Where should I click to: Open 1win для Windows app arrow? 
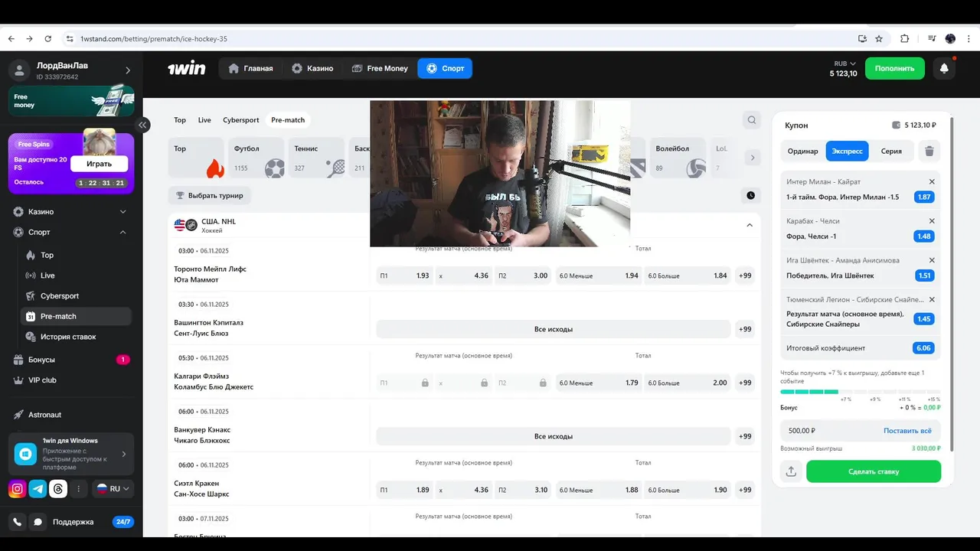pos(124,454)
